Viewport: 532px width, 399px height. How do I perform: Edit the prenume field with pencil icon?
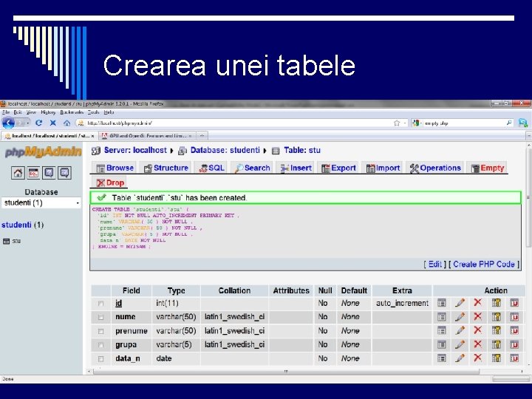coord(460,330)
